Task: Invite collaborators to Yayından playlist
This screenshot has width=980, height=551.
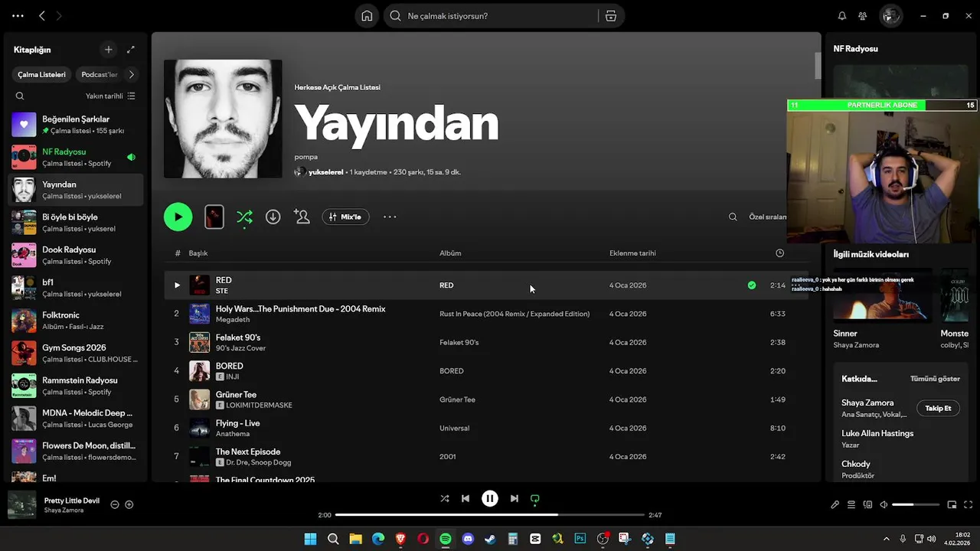Action: (x=302, y=217)
